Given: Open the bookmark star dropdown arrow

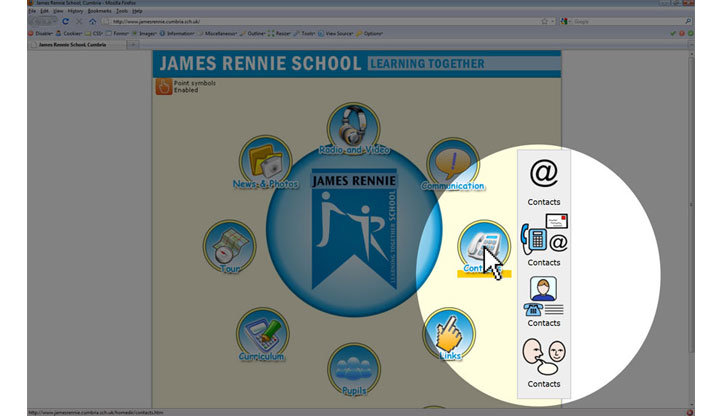Looking at the screenshot, I should point(553,21).
